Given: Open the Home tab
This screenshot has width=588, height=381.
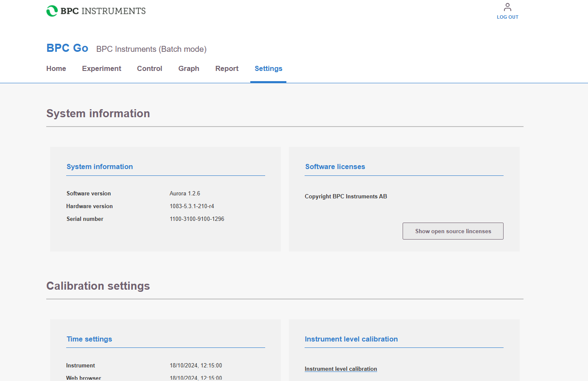Looking at the screenshot, I should click(x=56, y=68).
